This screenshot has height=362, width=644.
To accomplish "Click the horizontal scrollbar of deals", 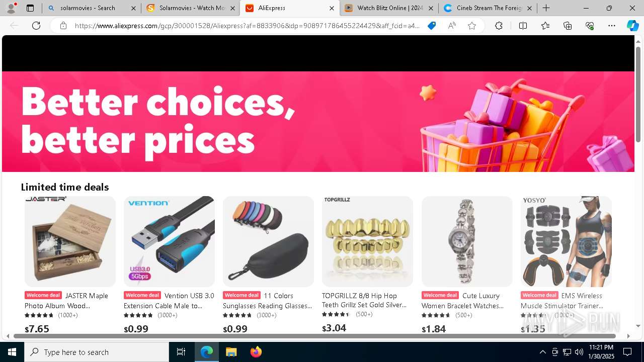I will point(314,335).
